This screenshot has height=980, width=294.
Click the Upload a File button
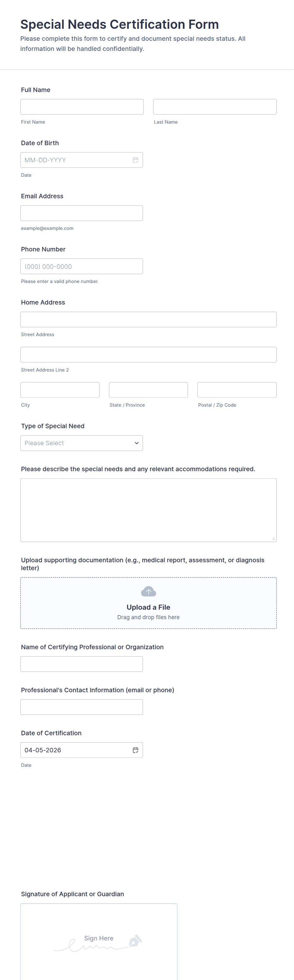[x=148, y=607]
